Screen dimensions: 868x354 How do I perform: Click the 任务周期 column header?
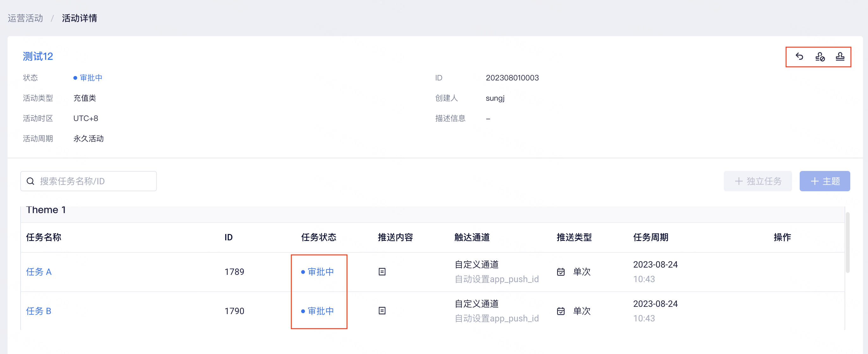click(651, 237)
